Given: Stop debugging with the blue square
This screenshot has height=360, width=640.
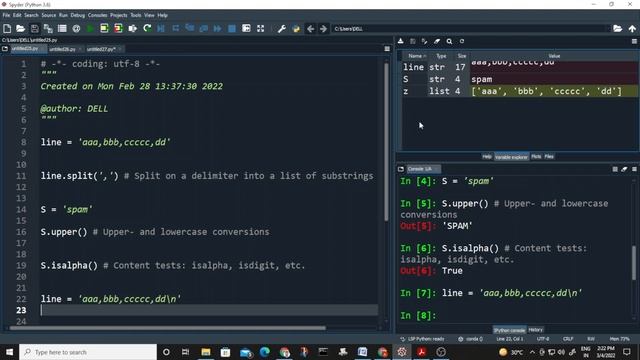Looking at the screenshot, I should coord(232,29).
